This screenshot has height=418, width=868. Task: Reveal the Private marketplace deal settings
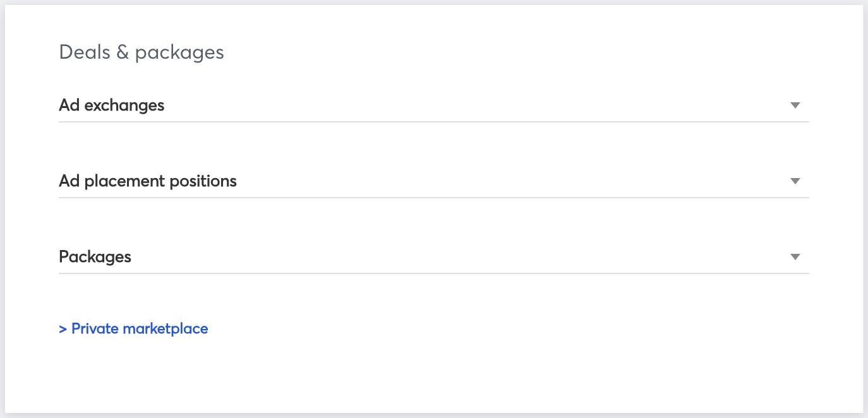pos(133,329)
